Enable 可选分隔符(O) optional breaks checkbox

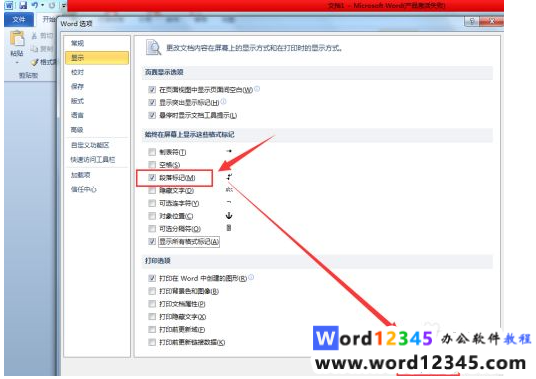click(x=152, y=229)
